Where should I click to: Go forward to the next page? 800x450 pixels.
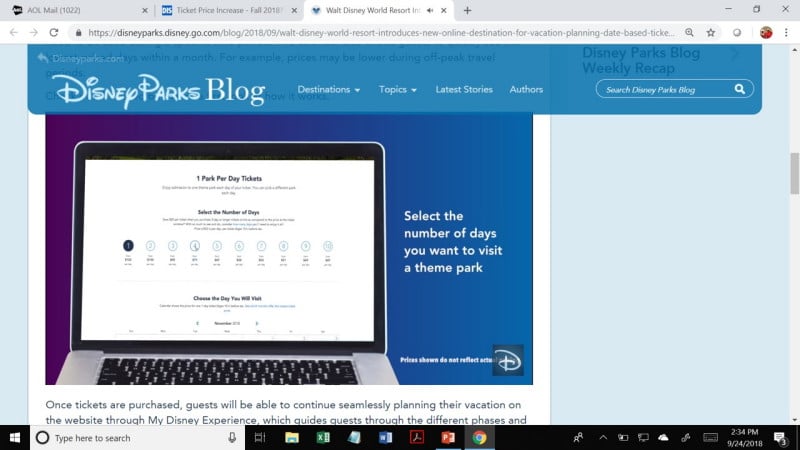pos(34,33)
